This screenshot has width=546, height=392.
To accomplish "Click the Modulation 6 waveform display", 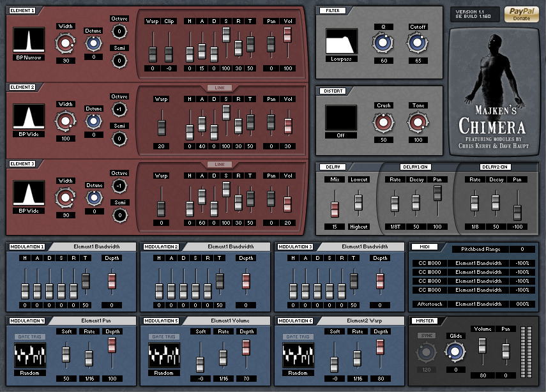I will (x=298, y=355).
